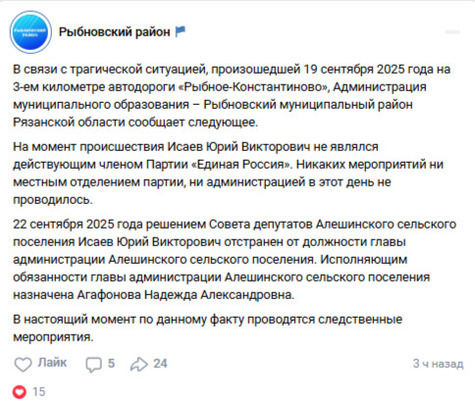The image size is (475, 406).
Task: Click the text «Единая Россия»
Action: click(242, 164)
